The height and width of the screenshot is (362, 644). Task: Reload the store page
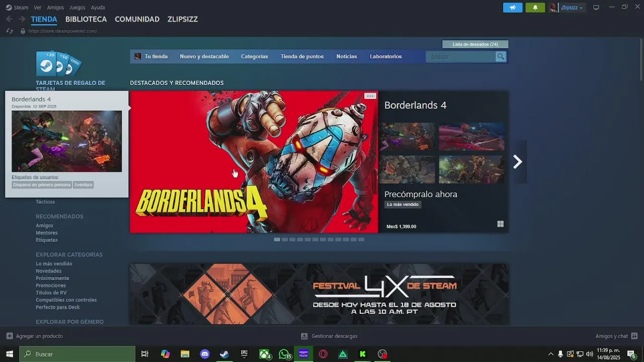click(x=9, y=31)
